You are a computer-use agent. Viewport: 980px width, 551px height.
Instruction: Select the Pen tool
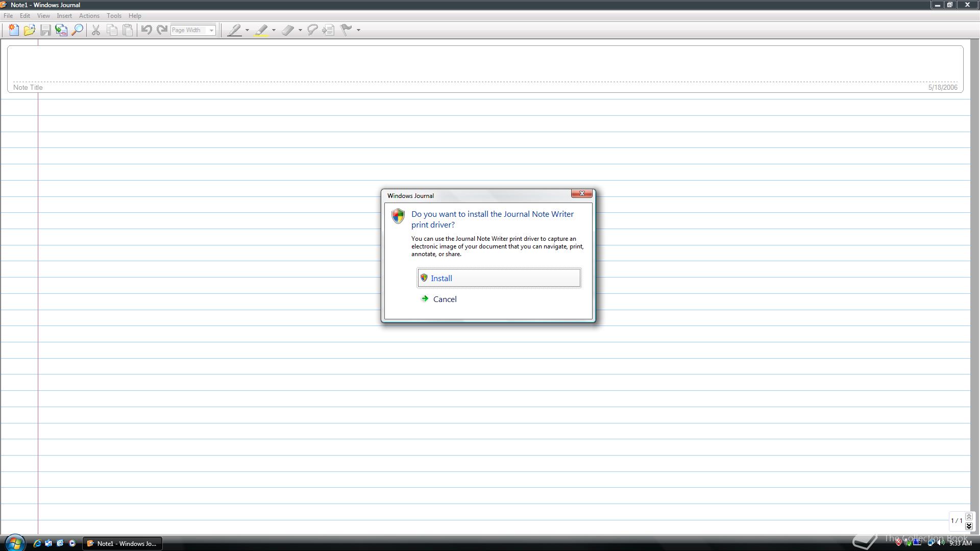[x=234, y=30]
